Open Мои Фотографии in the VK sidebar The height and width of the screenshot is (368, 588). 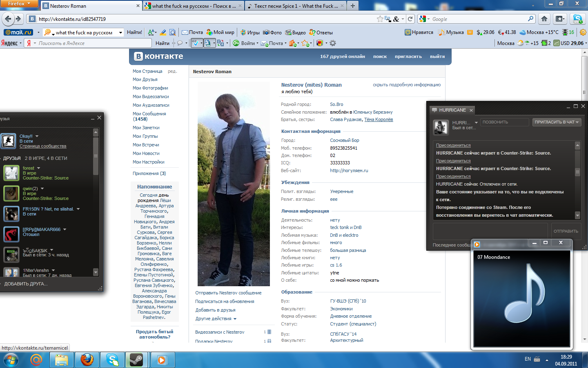pyautogui.click(x=150, y=88)
